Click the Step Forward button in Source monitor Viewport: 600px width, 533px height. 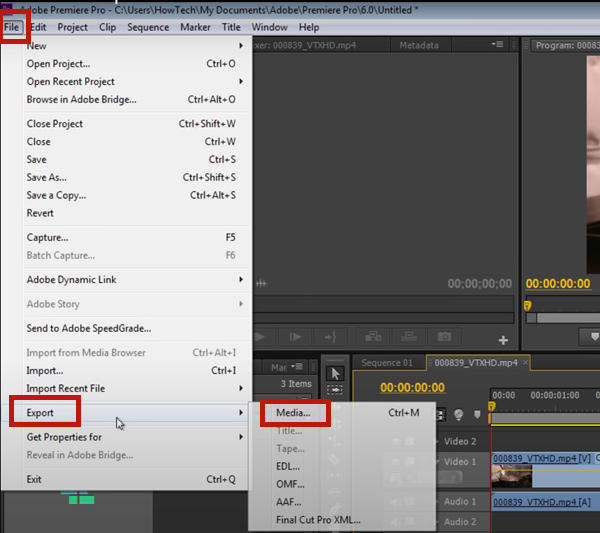[295, 337]
